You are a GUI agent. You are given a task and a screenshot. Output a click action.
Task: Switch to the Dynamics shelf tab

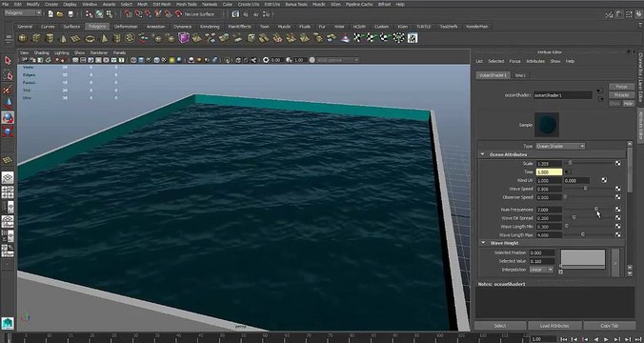coord(182,27)
